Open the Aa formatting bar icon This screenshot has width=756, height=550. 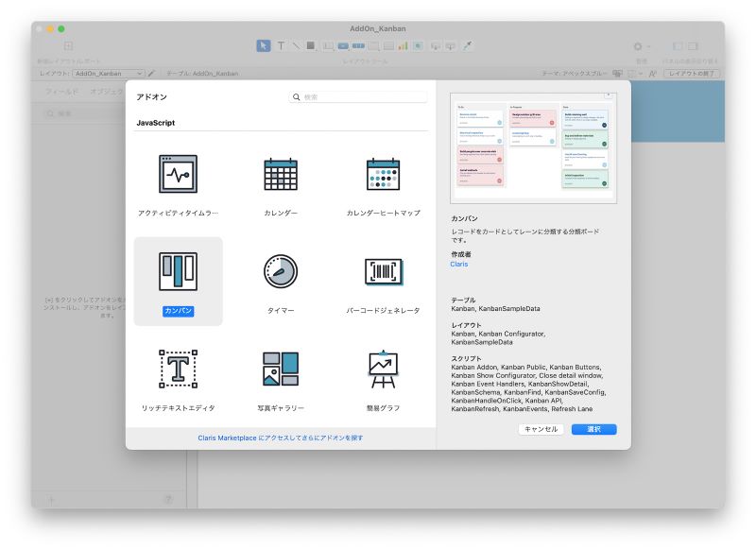point(653,74)
